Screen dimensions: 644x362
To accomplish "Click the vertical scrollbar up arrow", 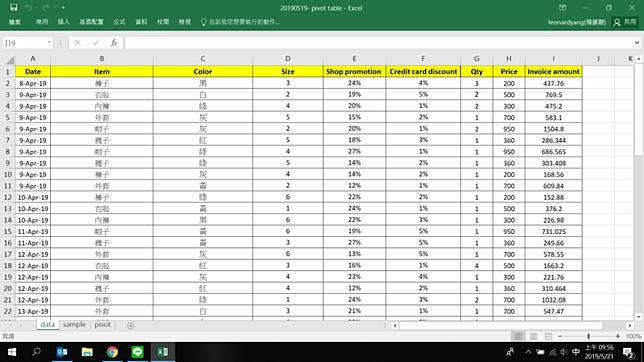I will (638, 59).
